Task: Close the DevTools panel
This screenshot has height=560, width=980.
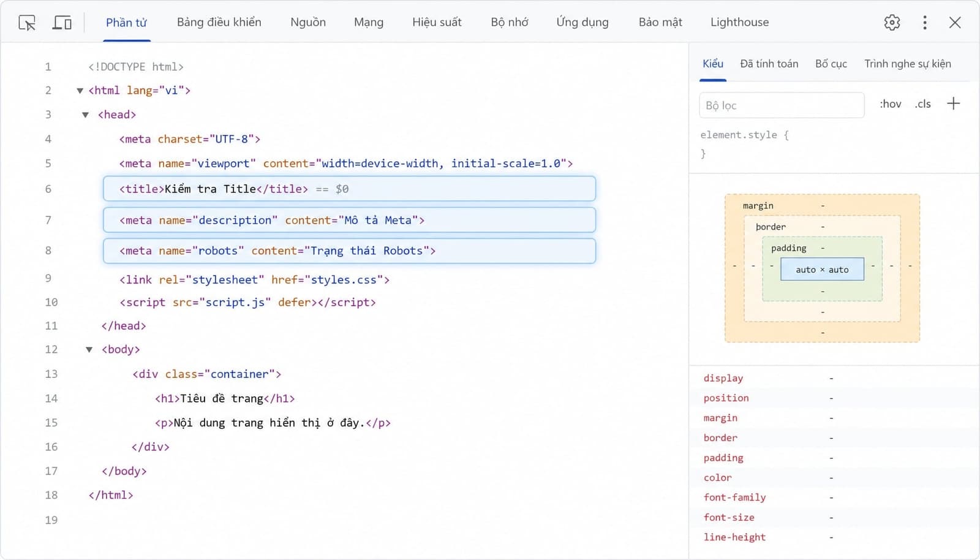Action: point(955,23)
